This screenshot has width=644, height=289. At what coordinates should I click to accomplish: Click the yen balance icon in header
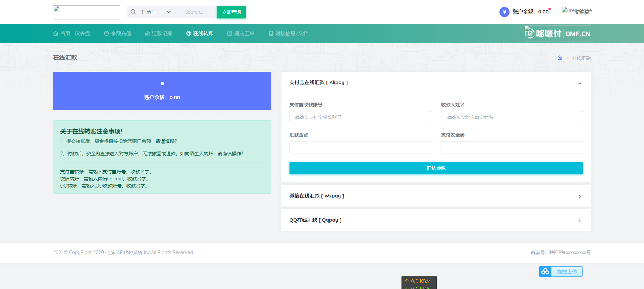tap(504, 12)
